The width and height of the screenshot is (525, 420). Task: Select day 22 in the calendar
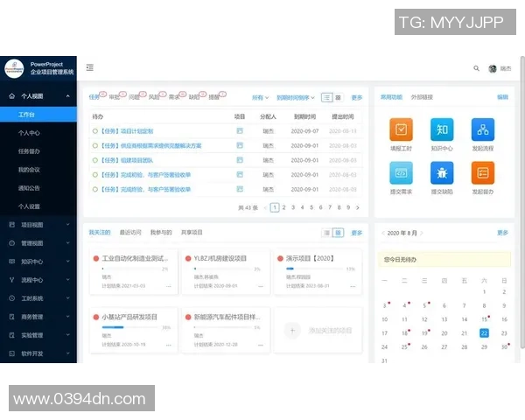click(484, 332)
